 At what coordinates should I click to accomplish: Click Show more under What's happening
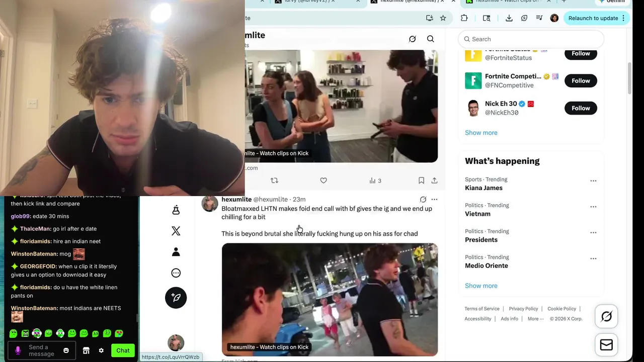pos(481,286)
